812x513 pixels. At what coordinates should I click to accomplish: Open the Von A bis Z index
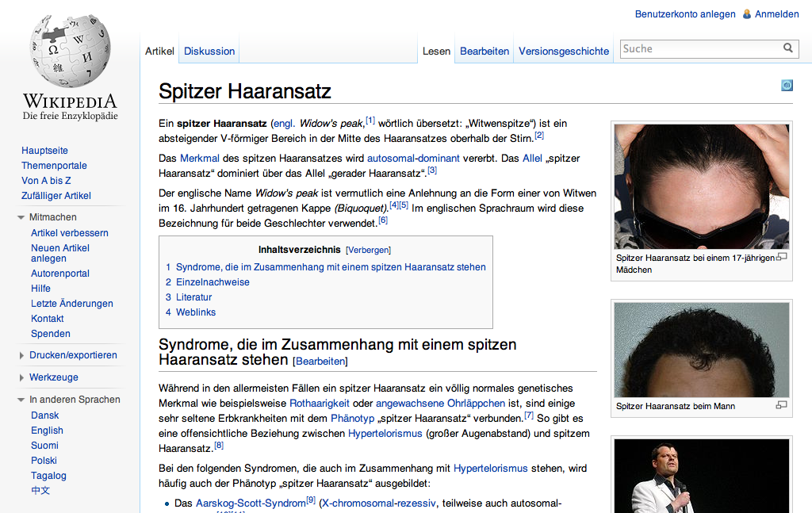(x=46, y=181)
